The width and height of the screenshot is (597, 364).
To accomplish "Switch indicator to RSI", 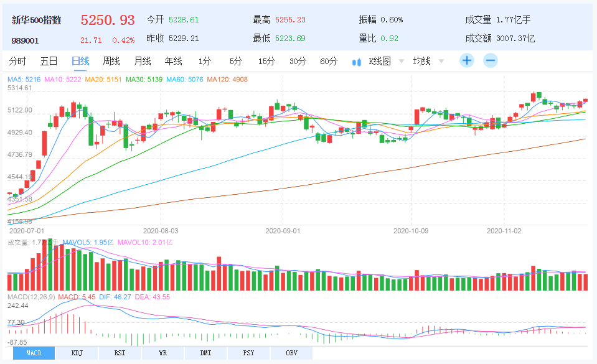I will (x=120, y=353).
